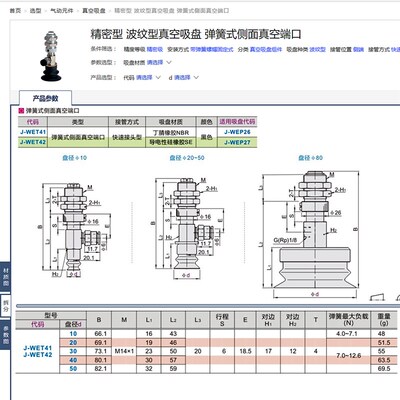This screenshot has height=400, width=400.
Task: Open the 材质 side tab on left edge
Action: [x=6, y=277]
